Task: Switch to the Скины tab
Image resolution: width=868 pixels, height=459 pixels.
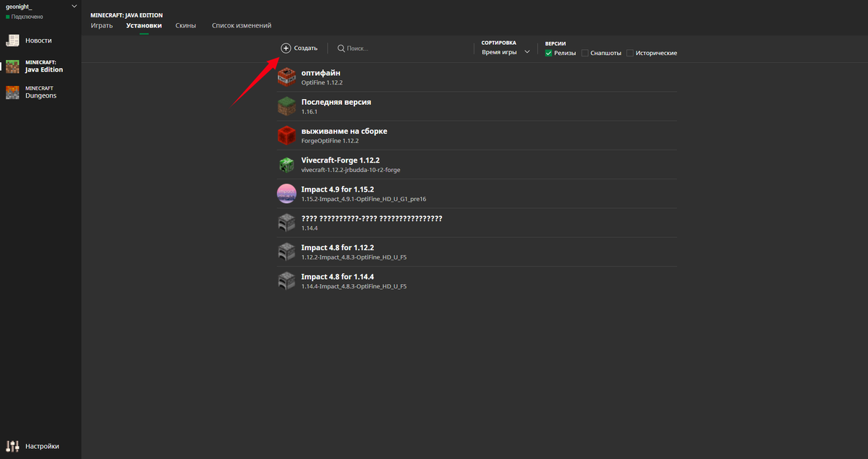Action: pos(186,25)
